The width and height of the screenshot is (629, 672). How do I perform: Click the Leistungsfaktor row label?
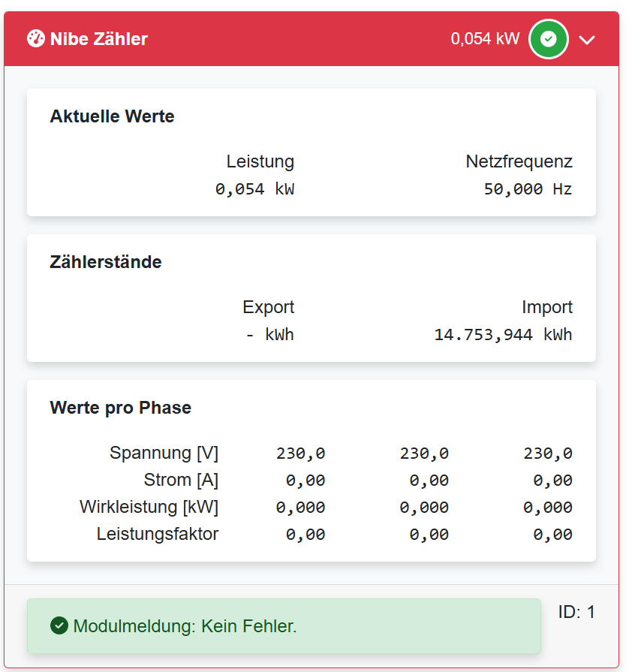pyautogui.click(x=158, y=534)
